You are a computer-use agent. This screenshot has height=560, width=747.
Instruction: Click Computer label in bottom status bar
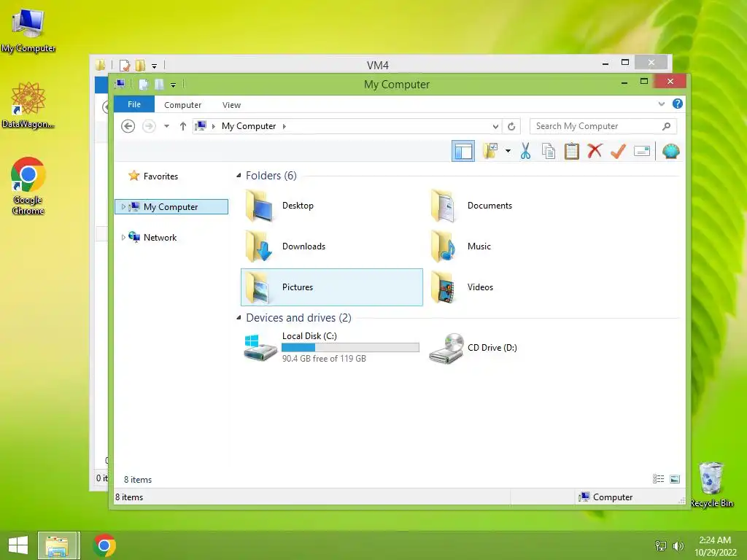[x=613, y=497]
